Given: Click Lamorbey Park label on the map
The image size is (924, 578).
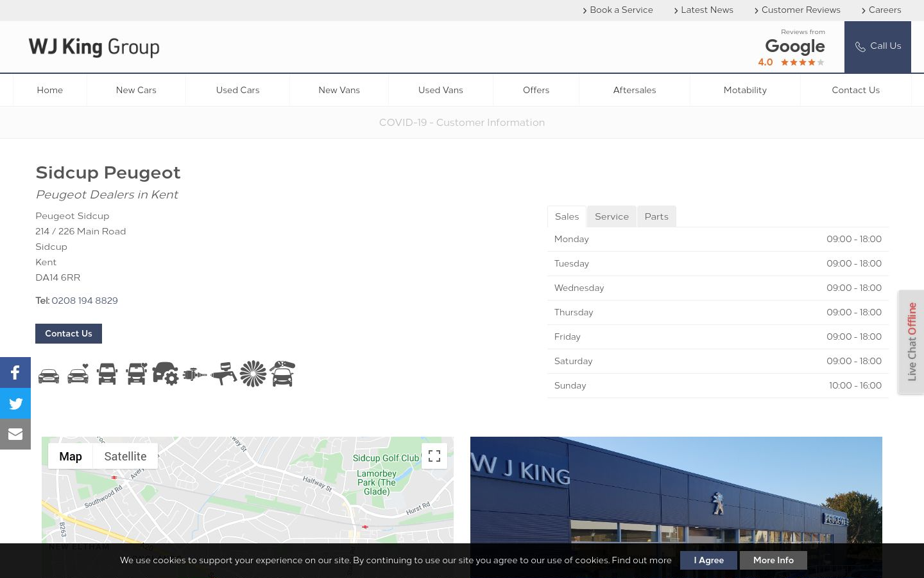Looking at the screenshot, I should click(x=377, y=482).
